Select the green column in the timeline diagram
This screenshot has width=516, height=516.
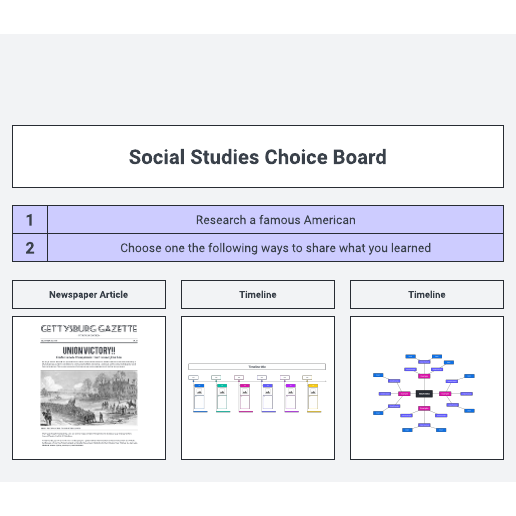point(222,398)
